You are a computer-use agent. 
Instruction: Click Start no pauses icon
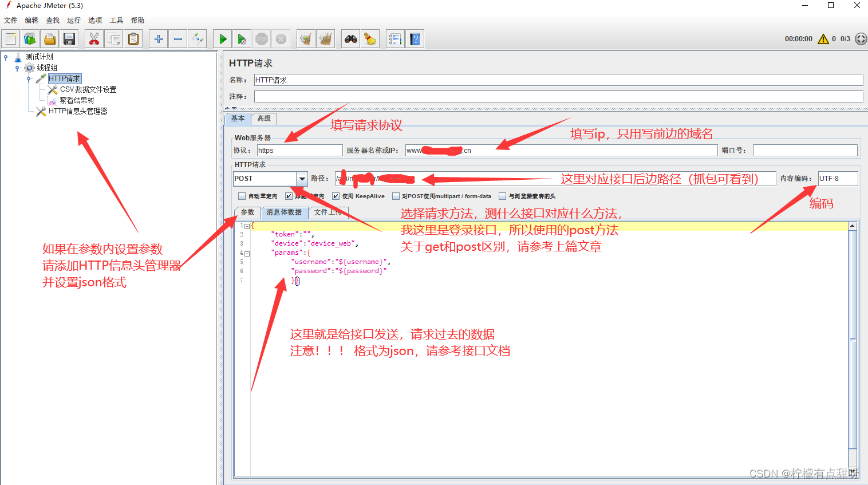(x=242, y=39)
